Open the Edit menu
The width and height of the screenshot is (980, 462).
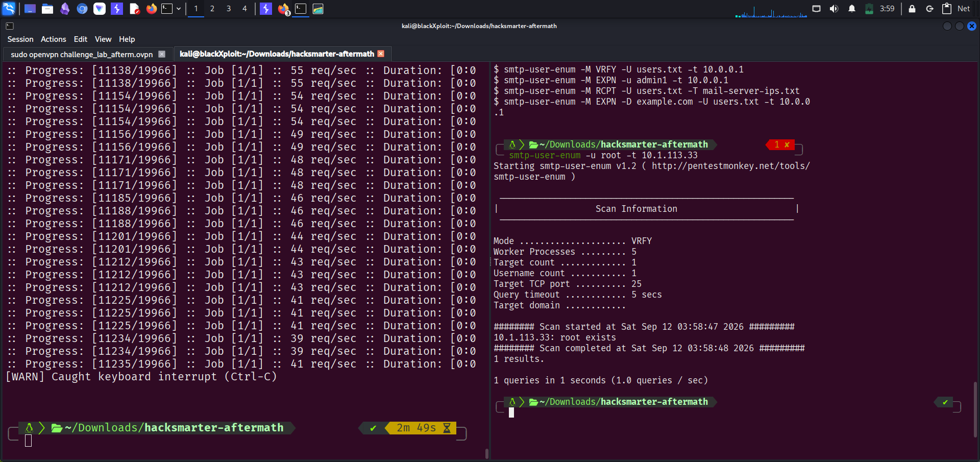(x=81, y=39)
